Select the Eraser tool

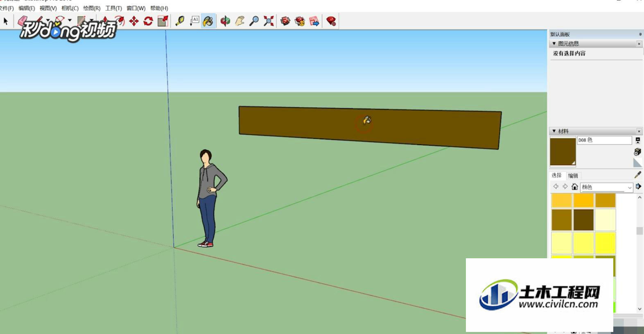23,20
